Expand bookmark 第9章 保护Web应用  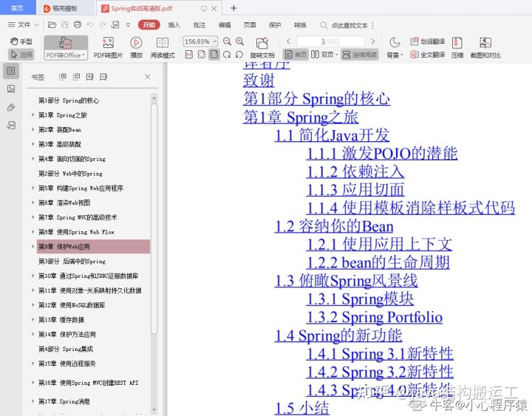pos(33,246)
